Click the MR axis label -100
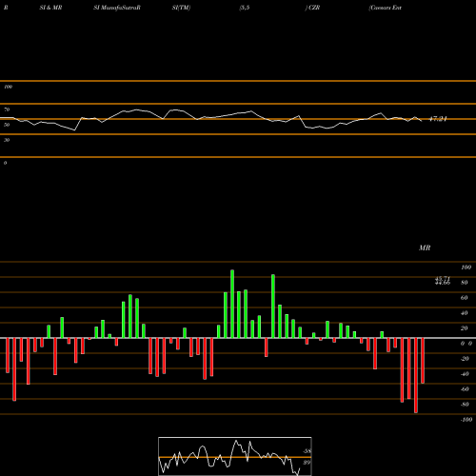Screen dimensions: 476x476 [x=466, y=420]
